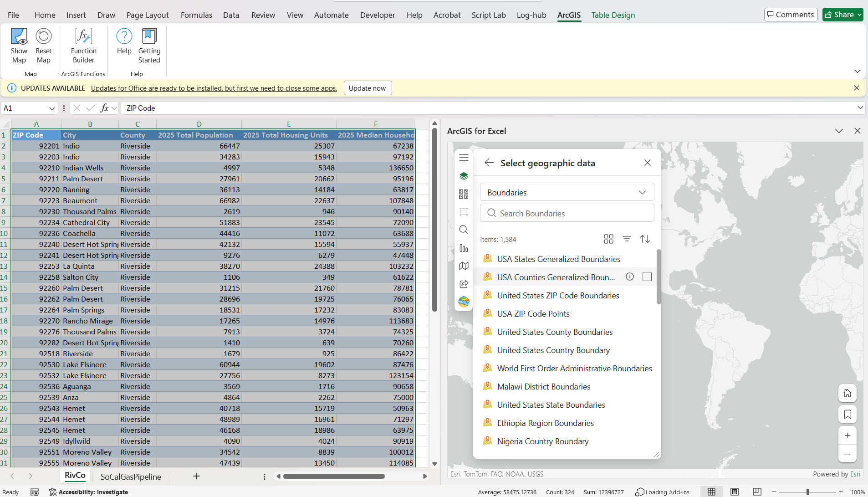Click the Update now button
Image resolution: width=868 pixels, height=497 pixels.
(x=367, y=88)
